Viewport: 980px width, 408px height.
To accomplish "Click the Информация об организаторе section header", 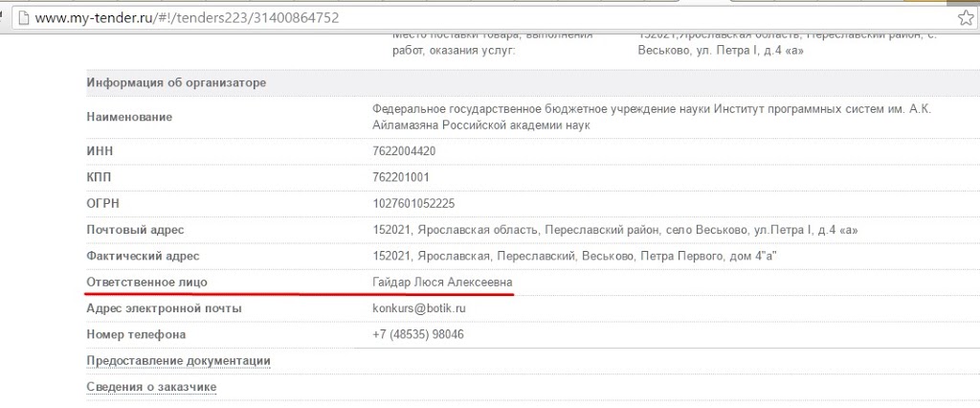I will click(x=176, y=82).
